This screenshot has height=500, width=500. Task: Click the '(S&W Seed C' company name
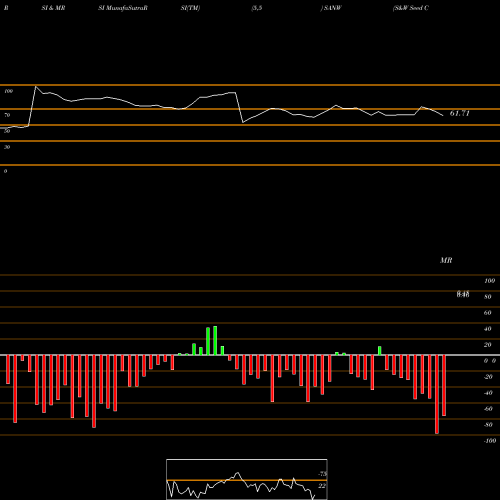pyautogui.click(x=411, y=8)
